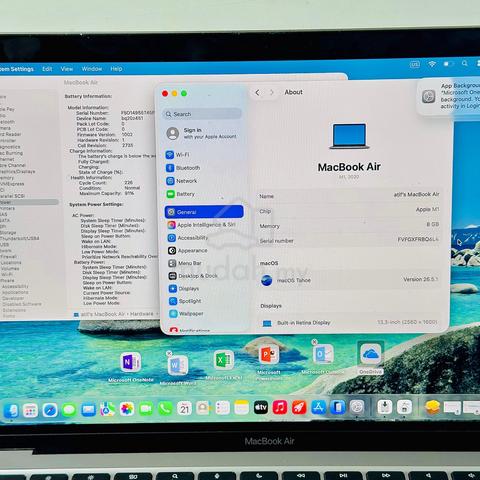Screen dimensions: 480x480
Task: Select Appearance in the sidebar
Action: click(187, 250)
